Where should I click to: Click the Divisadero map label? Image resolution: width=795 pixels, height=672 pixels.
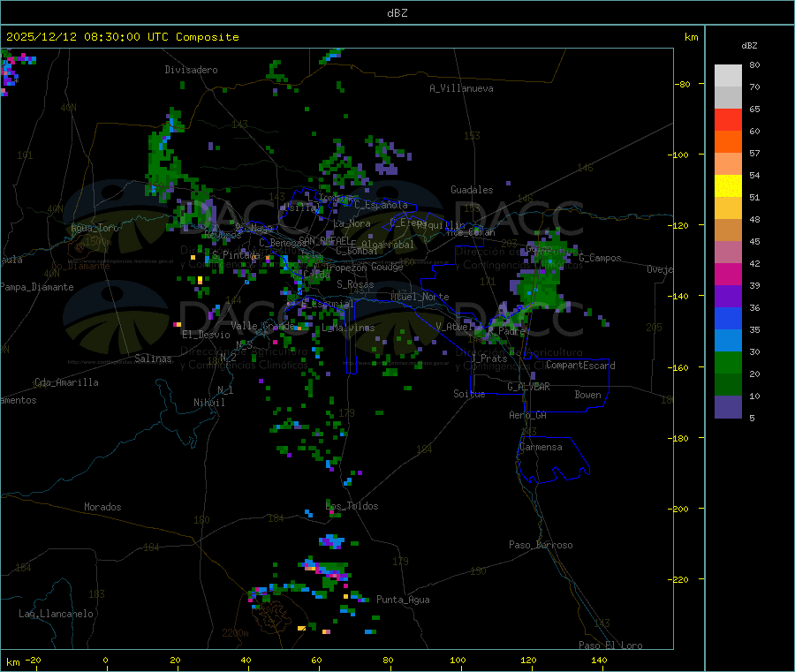[x=191, y=70]
